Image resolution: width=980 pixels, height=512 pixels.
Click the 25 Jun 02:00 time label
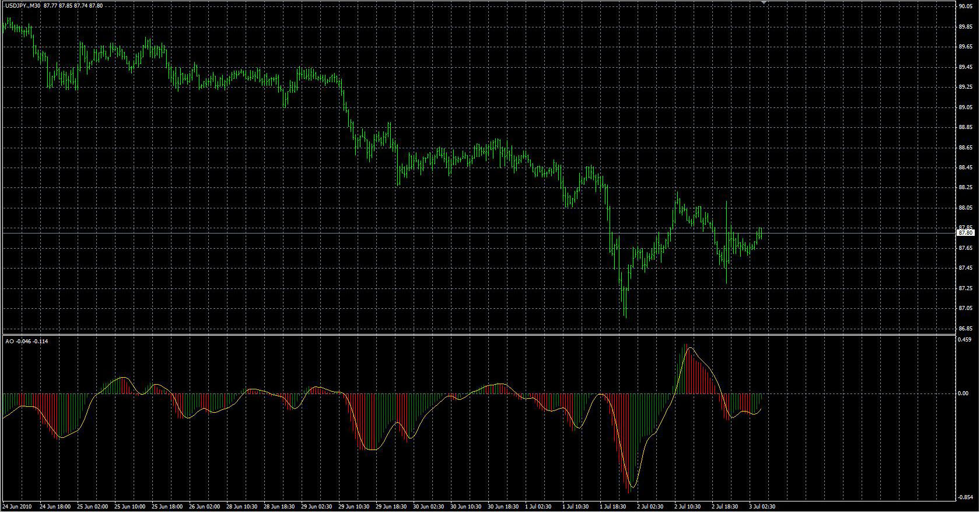[x=92, y=507]
